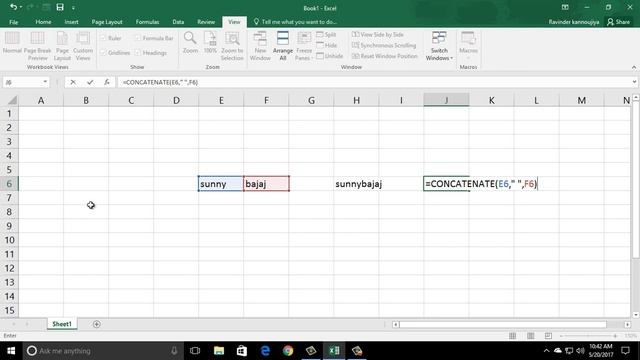Select cell H6 containing sunnybajaj
This screenshot has height=360, width=640.
(x=356, y=184)
